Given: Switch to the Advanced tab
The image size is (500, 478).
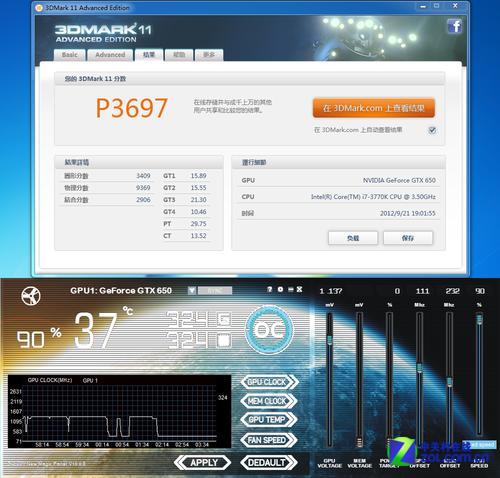Looking at the screenshot, I should [x=110, y=55].
